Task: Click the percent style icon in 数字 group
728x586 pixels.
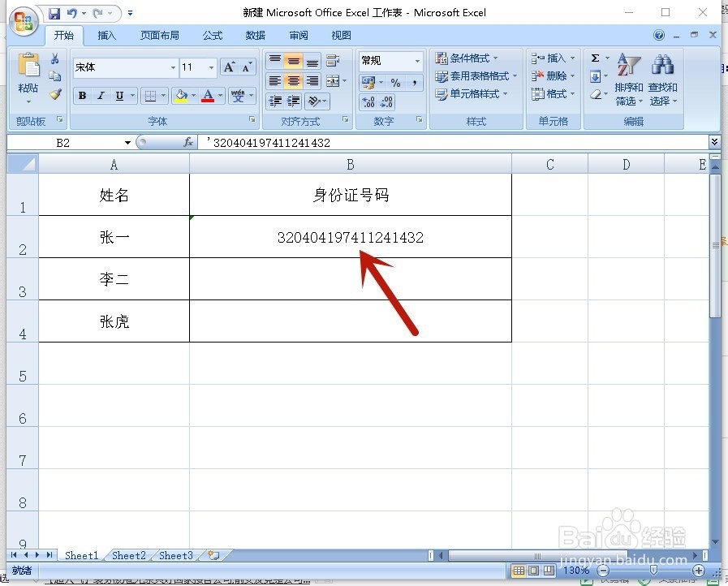Action: point(395,82)
